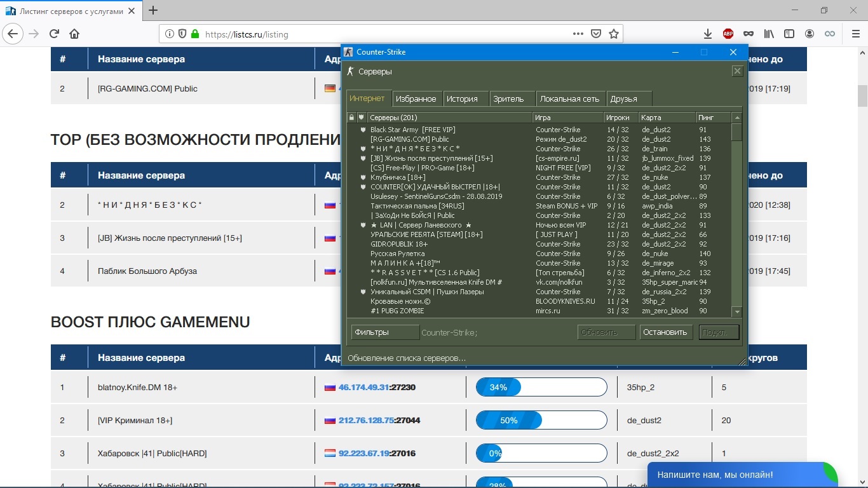Viewport: 868px width, 488px height.
Task: Select the Русская Рулетка server row
Action: 539,254
